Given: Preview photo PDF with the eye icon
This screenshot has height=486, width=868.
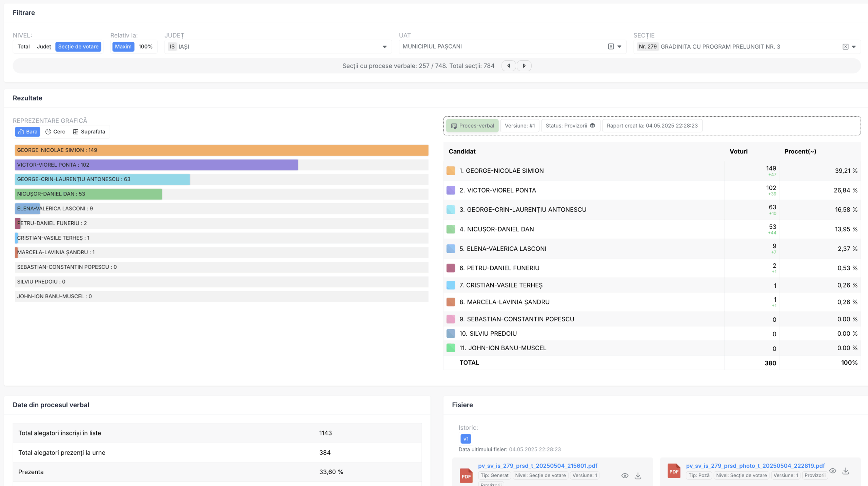Looking at the screenshot, I should coord(832,471).
